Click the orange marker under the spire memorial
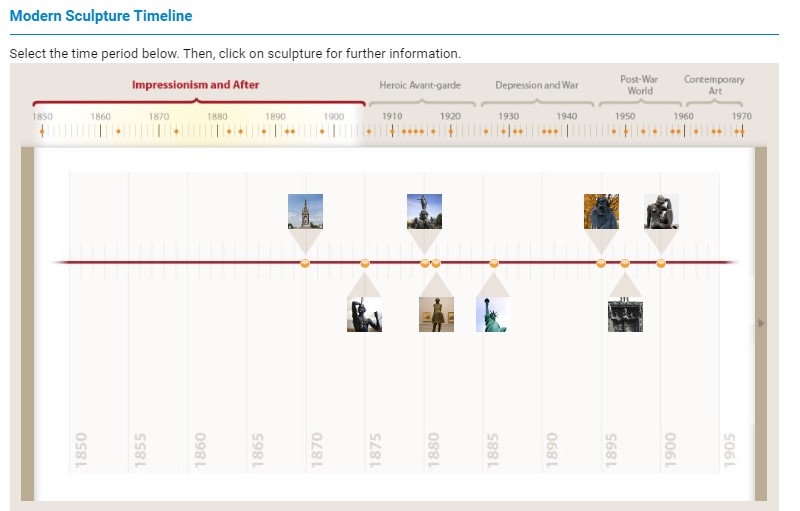The height and width of the screenshot is (511, 800). point(305,263)
